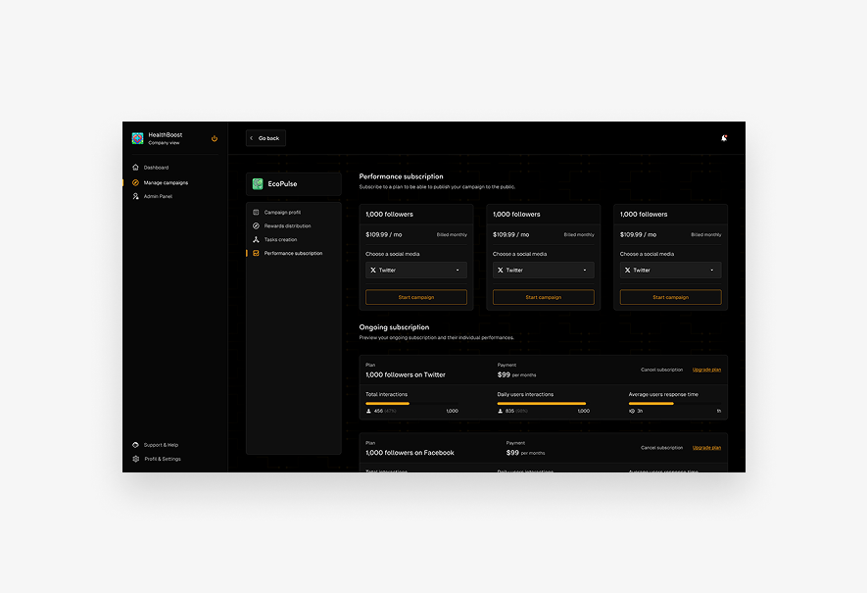Click Cancel subscription on the Facebook plan
This screenshot has height=593, width=868.
[x=662, y=447]
